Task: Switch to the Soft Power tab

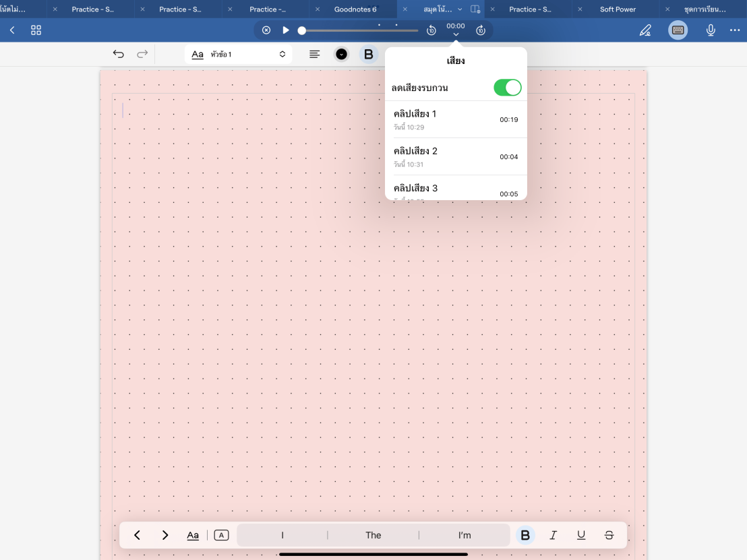Action: (x=618, y=9)
